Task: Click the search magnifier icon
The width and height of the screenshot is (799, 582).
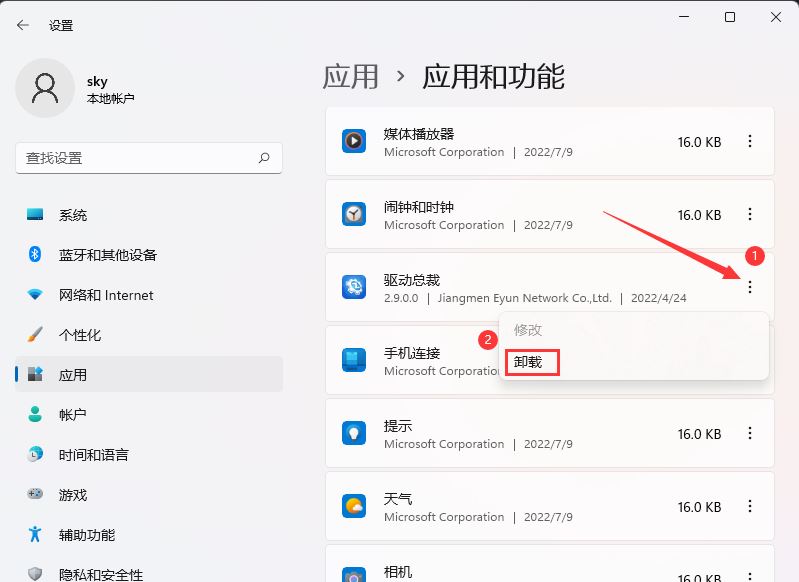Action: 264,158
